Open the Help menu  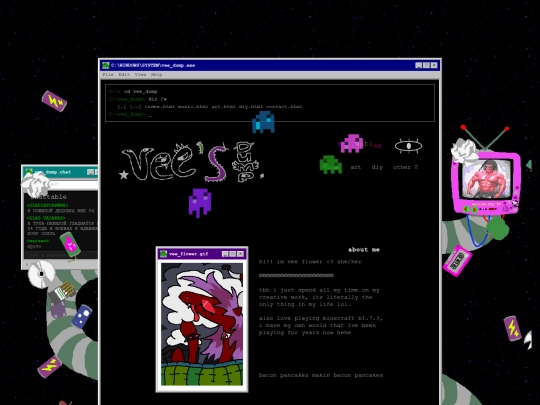pyautogui.click(x=156, y=74)
